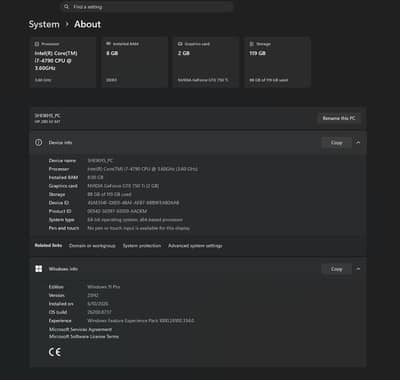Open the 119 GB Storage card
400x380 pixels.
[278, 62]
